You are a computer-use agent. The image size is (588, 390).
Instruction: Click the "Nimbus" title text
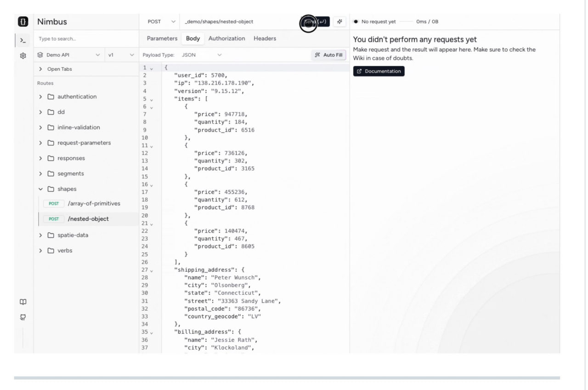52,22
